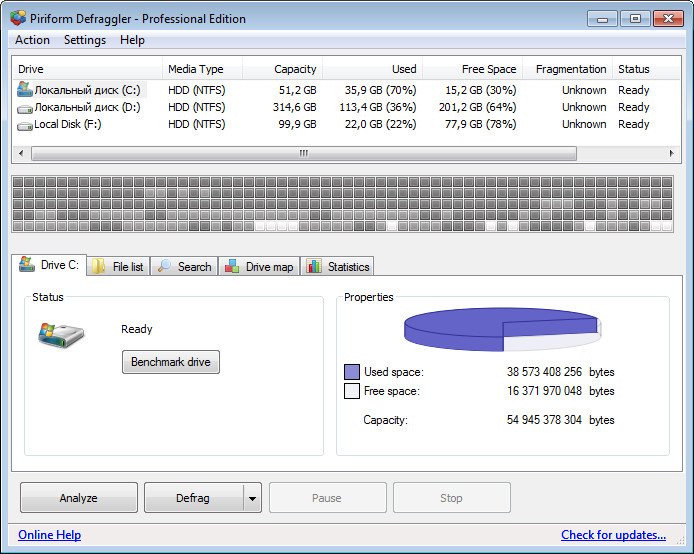The height and width of the screenshot is (554, 694).
Task: Click the disk usage pie chart
Action: [x=502, y=329]
